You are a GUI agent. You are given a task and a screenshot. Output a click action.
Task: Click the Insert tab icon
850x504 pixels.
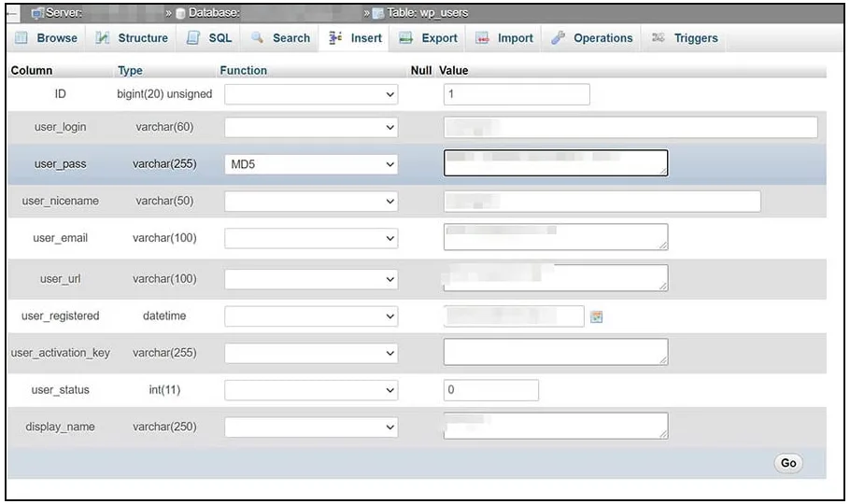tap(335, 37)
